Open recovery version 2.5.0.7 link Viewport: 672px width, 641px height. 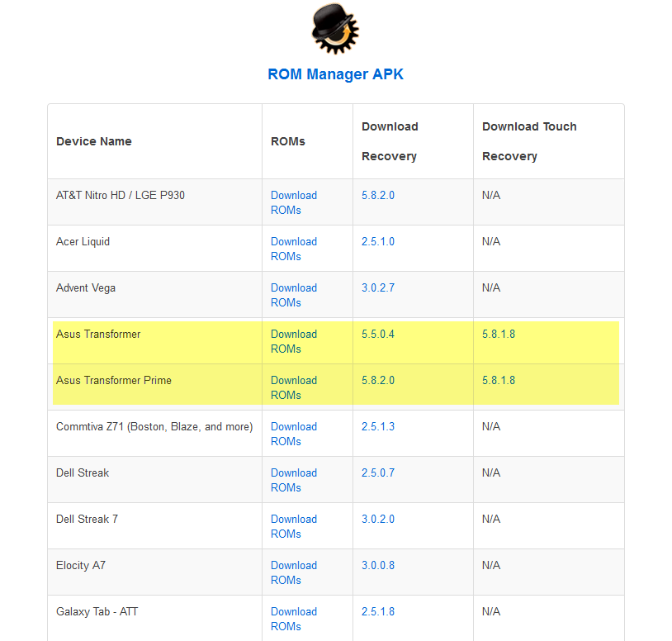(378, 473)
